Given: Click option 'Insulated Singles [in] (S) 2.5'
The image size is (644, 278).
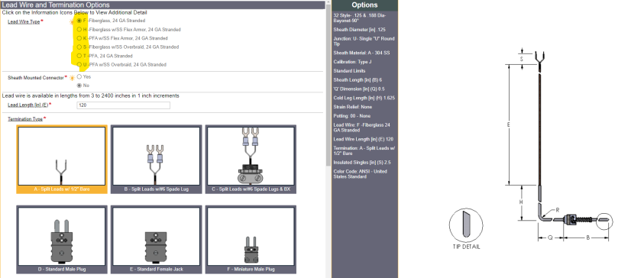Looking at the screenshot, I should [x=361, y=163].
